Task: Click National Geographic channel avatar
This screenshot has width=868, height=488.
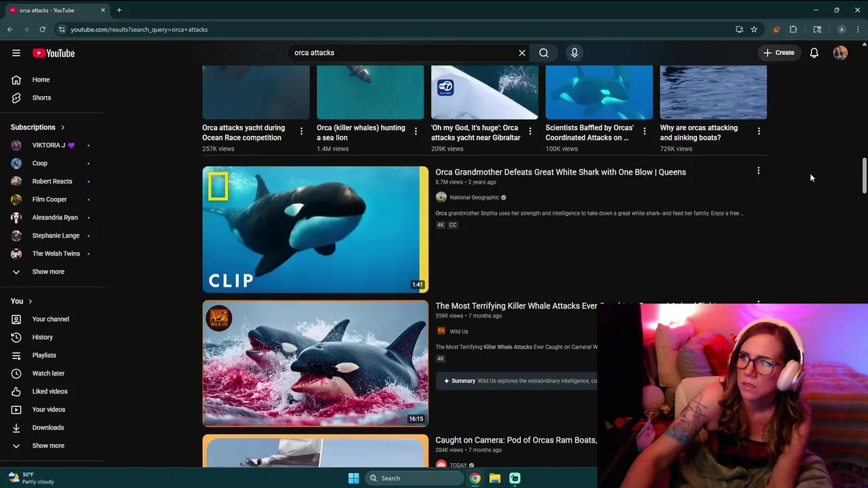Action: (x=441, y=197)
